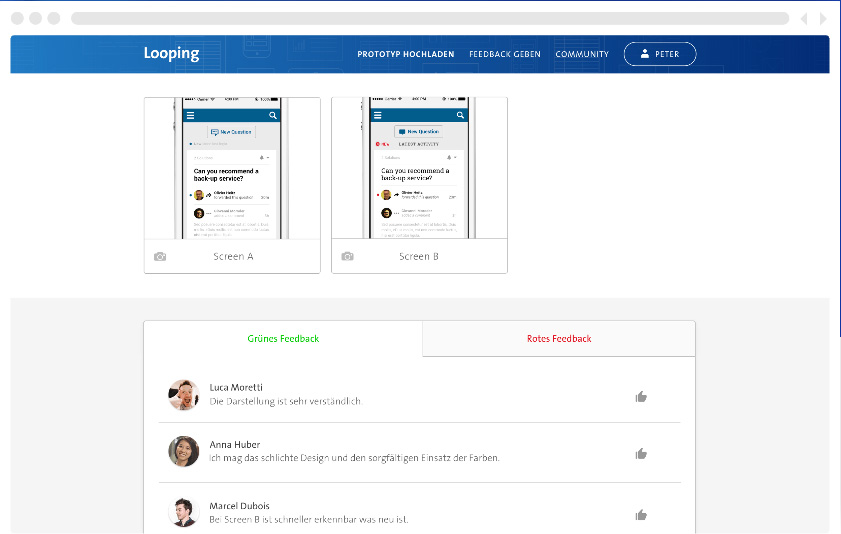The width and height of the screenshot is (841, 534).
Task: Like Marcel Dubois's comment with thumbs-up
Action: tap(641, 515)
